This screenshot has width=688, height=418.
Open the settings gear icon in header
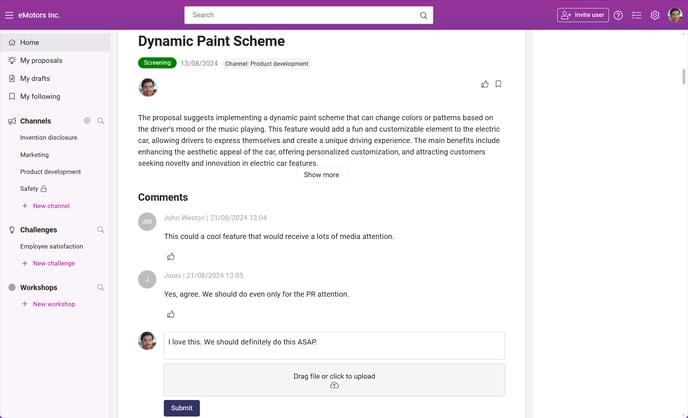(x=655, y=15)
